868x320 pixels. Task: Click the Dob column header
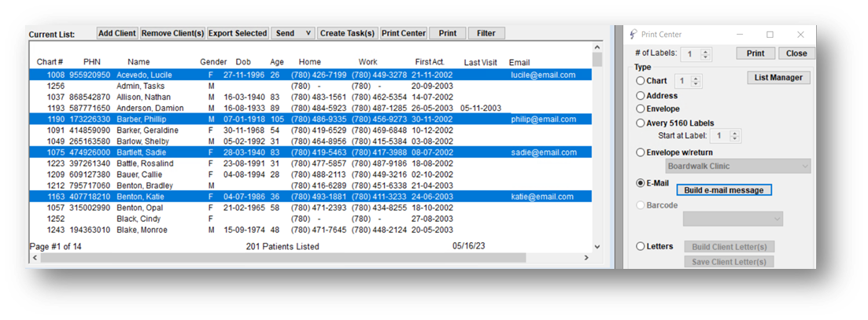[x=243, y=62]
